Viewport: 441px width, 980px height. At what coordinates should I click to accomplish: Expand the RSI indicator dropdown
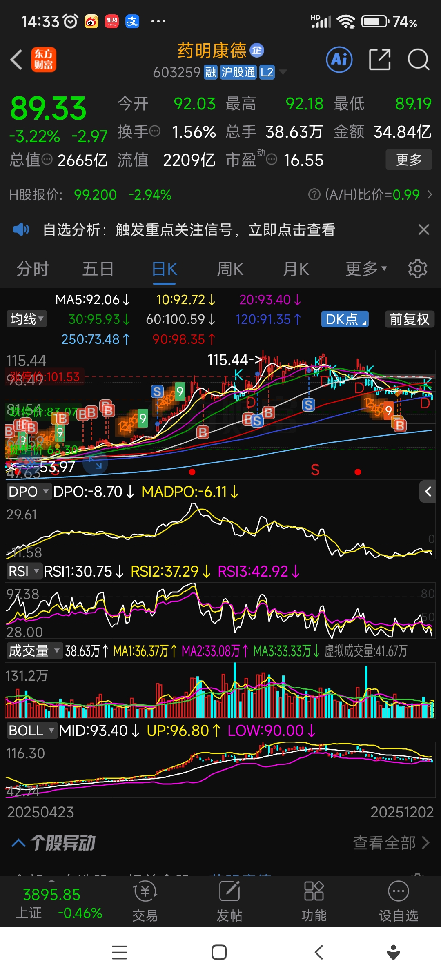click(x=24, y=571)
